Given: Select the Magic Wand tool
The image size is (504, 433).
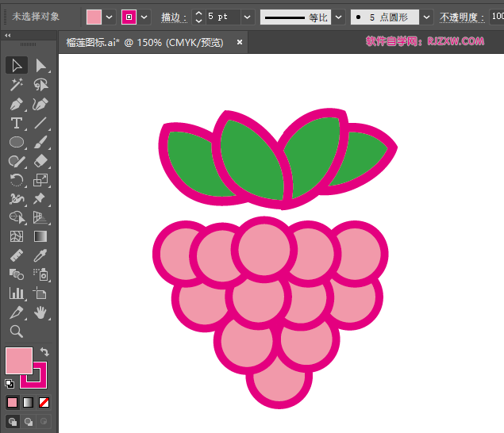Looking at the screenshot, I should point(16,85).
